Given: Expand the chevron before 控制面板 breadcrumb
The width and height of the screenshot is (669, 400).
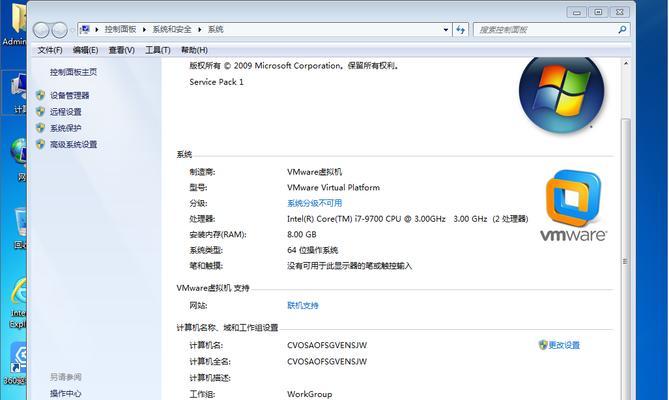Looking at the screenshot, I should point(96,29).
